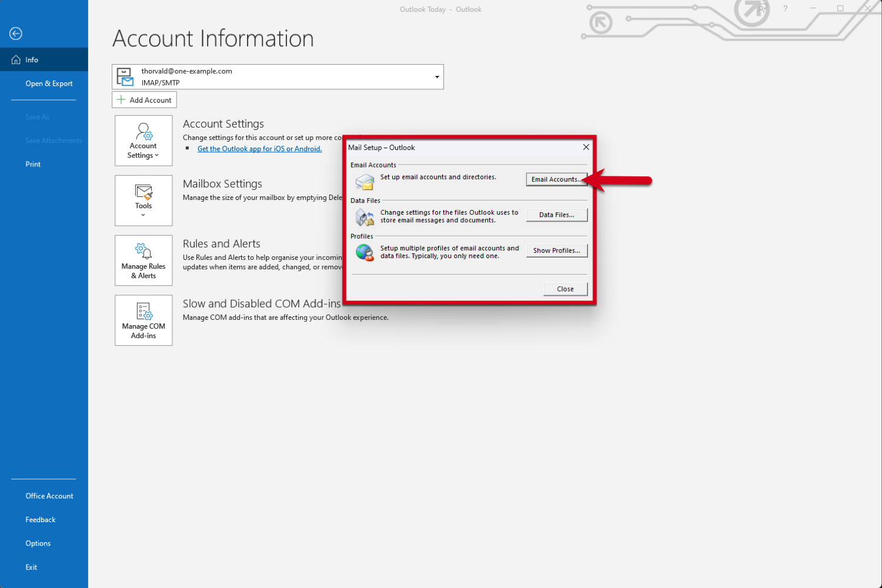
Task: Select the Manage Rules & Alerts icon
Action: (143, 250)
